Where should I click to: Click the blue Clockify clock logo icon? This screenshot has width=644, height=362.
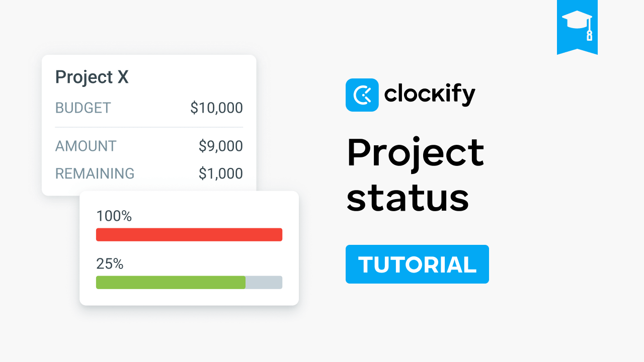point(362,95)
